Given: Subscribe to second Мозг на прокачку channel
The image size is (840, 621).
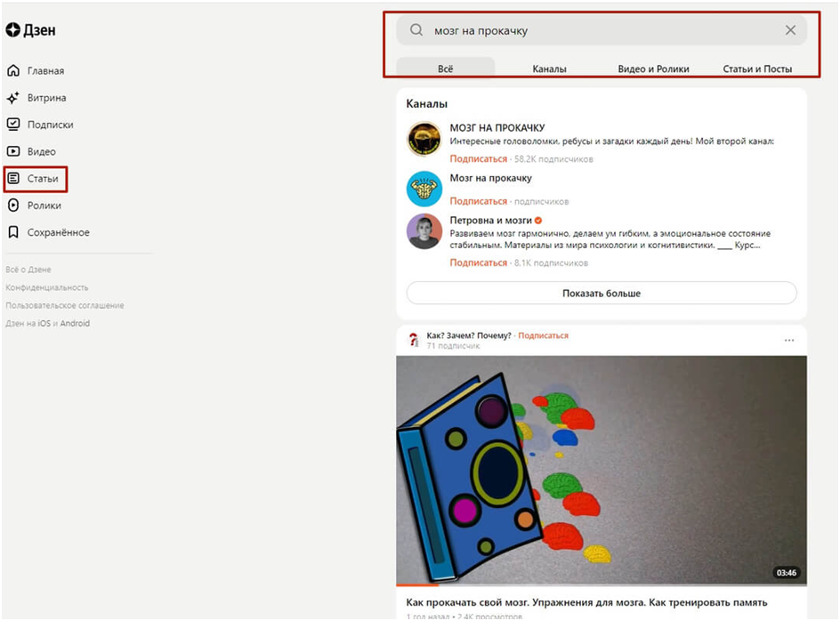Looking at the screenshot, I should pyautogui.click(x=478, y=201).
